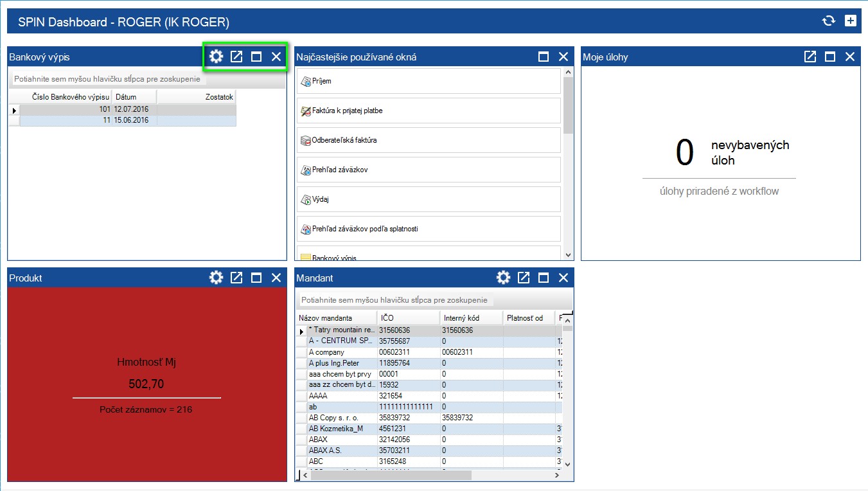This screenshot has height=491, width=868.
Task: Open Prehľad záväzkov podľa splatnosti shortcut
Action: pyautogui.click(x=429, y=229)
